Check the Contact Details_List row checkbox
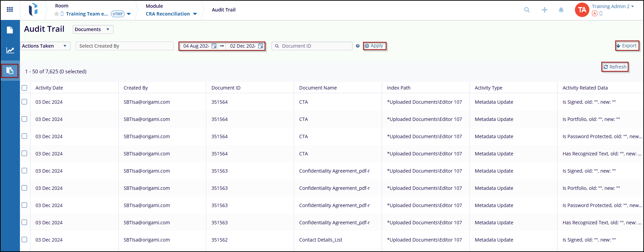The width and height of the screenshot is (644, 252). [24, 240]
